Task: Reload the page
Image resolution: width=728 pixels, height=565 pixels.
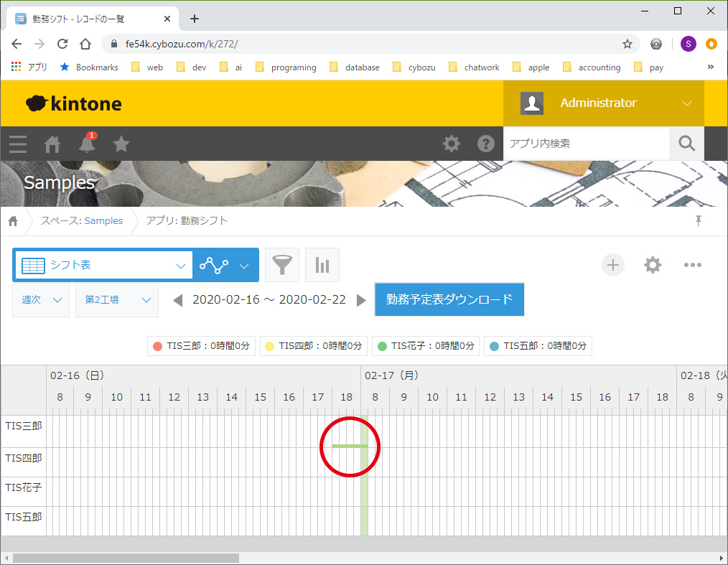Action: tap(62, 44)
